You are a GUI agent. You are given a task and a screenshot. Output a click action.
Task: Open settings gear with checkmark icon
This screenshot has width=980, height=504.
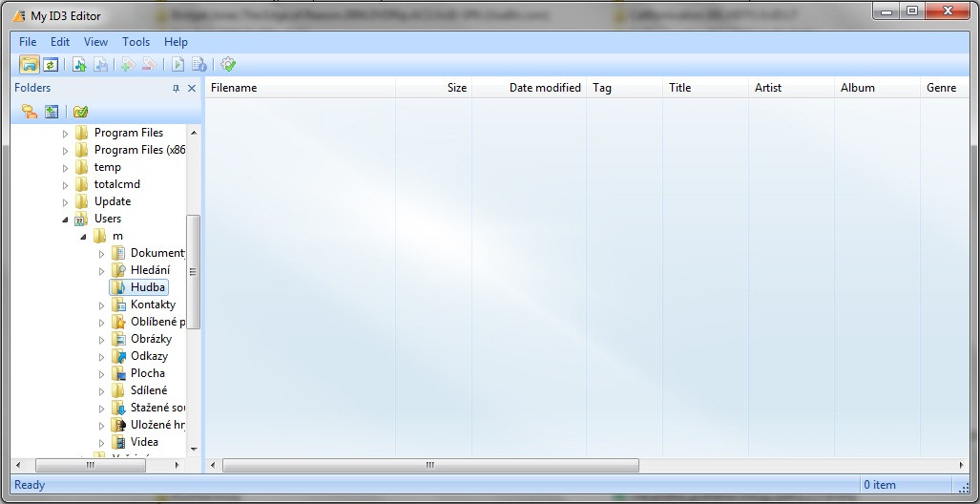228,64
